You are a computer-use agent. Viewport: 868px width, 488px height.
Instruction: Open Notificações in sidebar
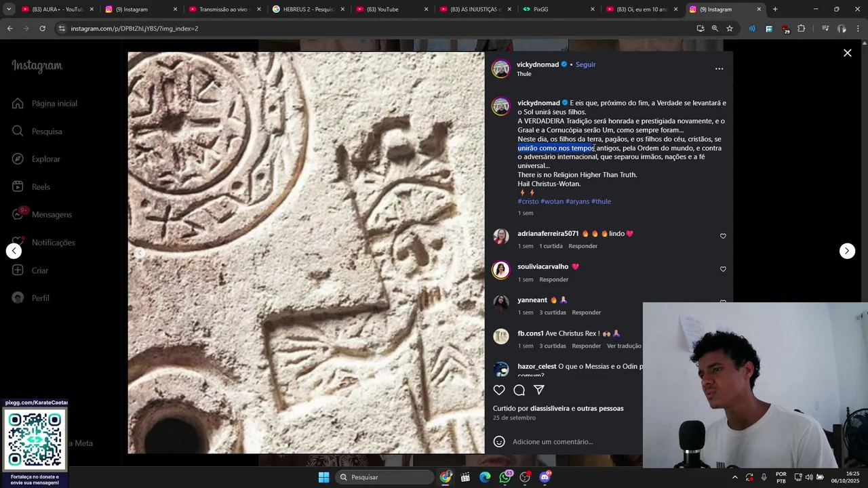(x=44, y=242)
